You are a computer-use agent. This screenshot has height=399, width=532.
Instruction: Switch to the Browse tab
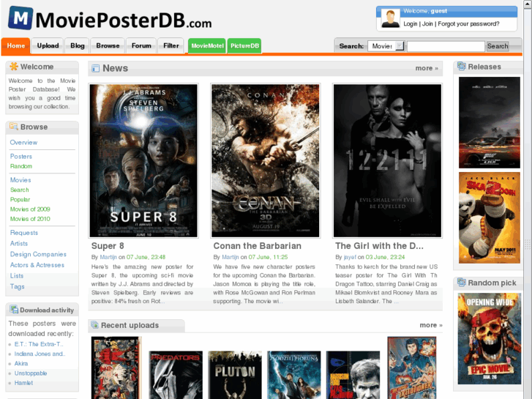click(108, 46)
